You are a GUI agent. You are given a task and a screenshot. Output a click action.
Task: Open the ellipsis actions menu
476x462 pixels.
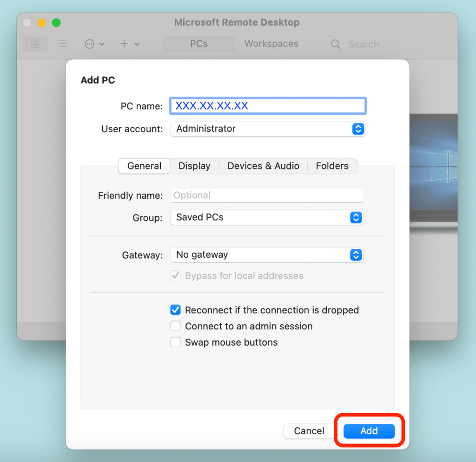(x=90, y=44)
